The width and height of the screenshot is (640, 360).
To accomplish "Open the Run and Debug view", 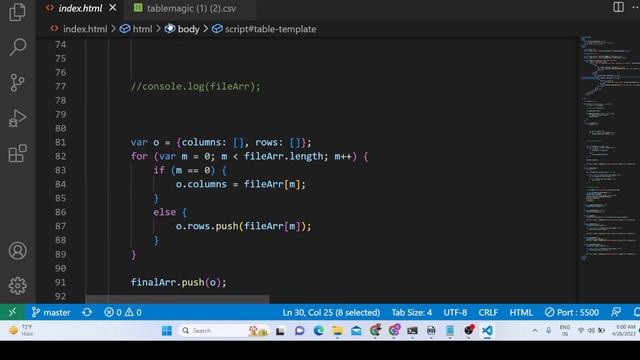I will point(18,118).
